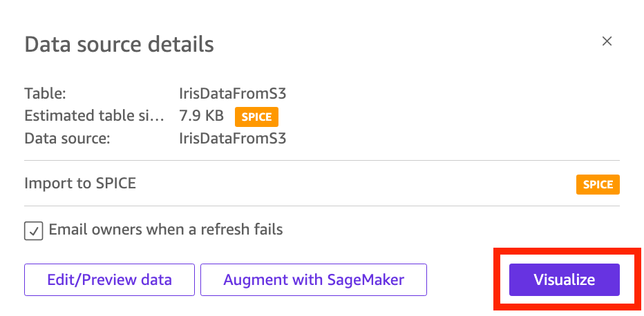Open Edit/Preview data
This screenshot has width=644, height=316.
click(x=109, y=279)
